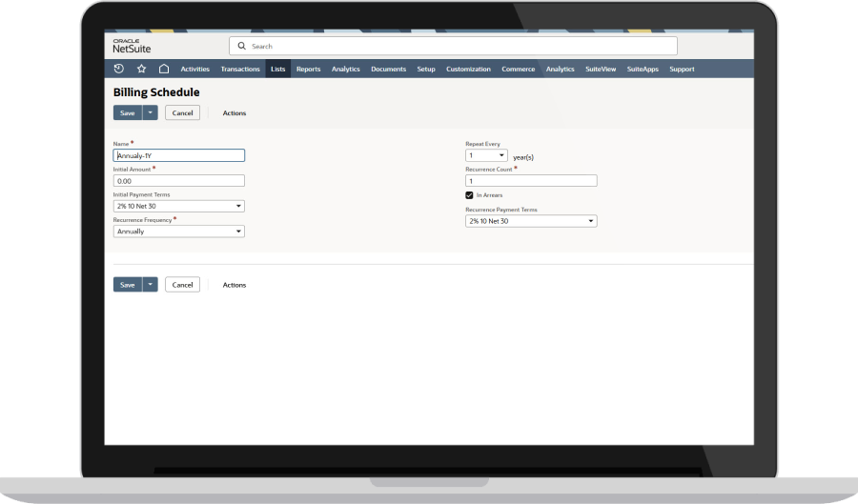
Task: Click the Shortcuts star icon
Action: tap(141, 69)
